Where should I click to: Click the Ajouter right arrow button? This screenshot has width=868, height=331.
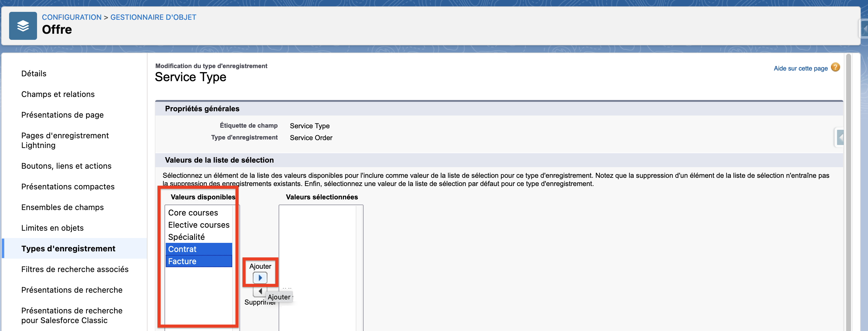point(260,278)
